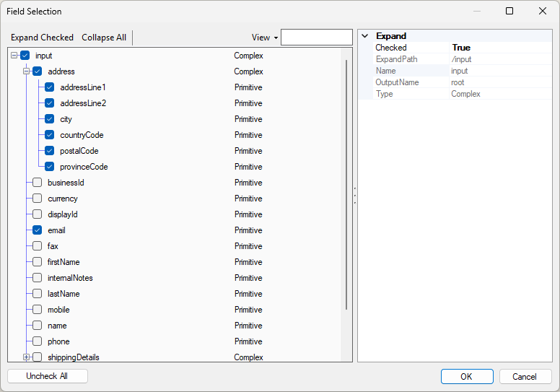560x392 pixels.
Task: Select the countryCode field label
Action: (x=82, y=135)
